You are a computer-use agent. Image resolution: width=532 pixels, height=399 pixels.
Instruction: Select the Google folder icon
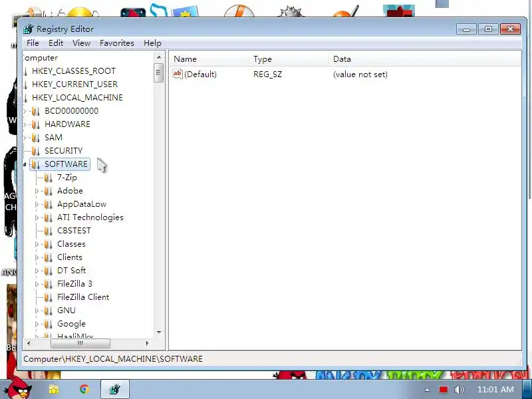point(48,324)
